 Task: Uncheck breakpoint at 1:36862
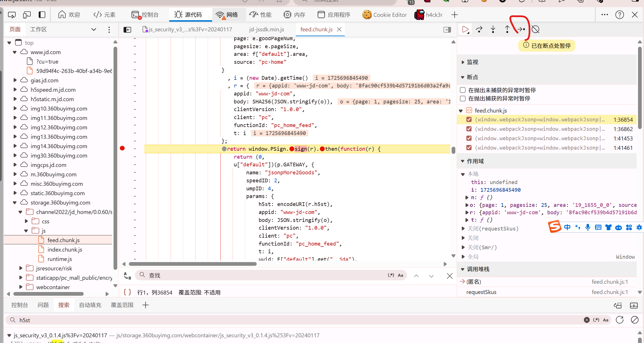(469, 129)
